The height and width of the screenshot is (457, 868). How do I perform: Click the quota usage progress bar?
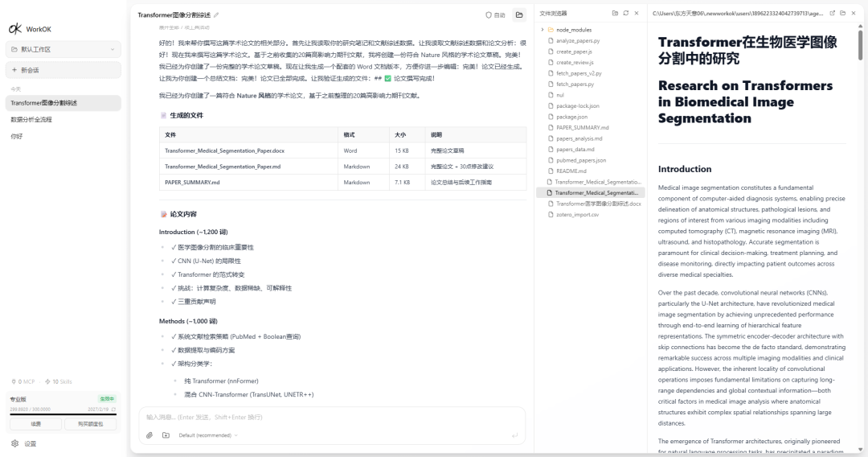pyautogui.click(x=63, y=414)
